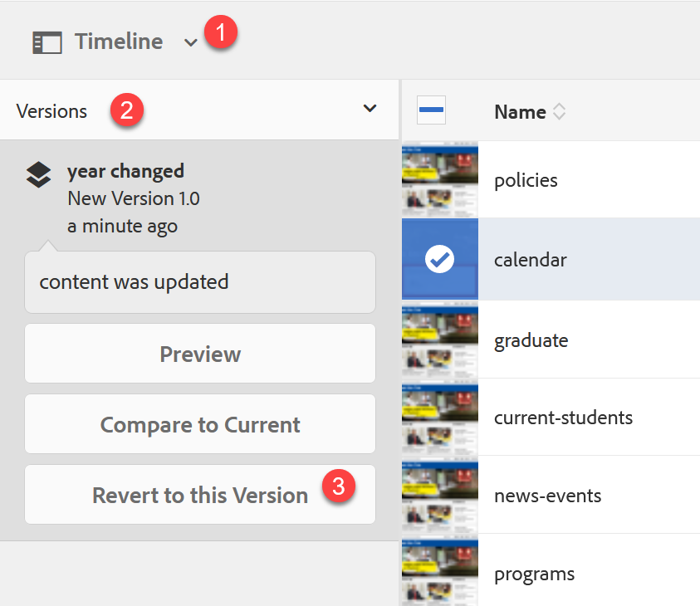Click the 'content was updated' comment box

point(200,281)
